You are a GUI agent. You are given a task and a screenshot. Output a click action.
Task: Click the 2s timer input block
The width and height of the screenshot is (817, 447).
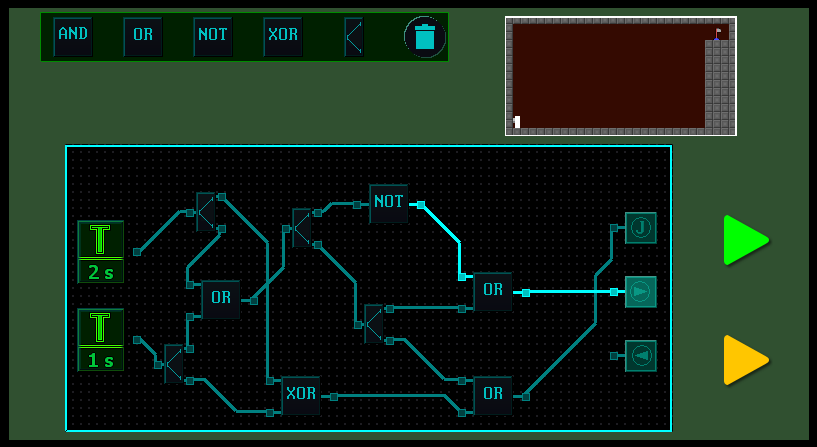coord(101,252)
